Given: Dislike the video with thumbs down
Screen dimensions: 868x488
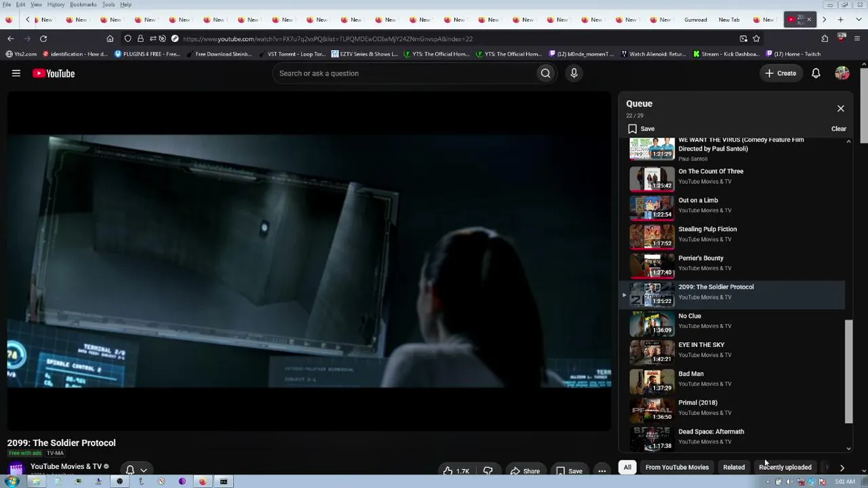Looking at the screenshot, I should pos(488,471).
